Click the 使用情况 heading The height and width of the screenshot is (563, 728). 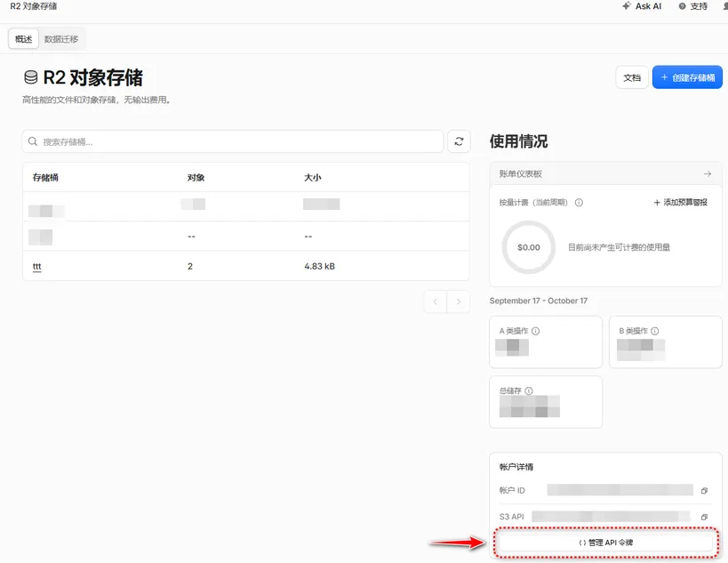pos(518,141)
